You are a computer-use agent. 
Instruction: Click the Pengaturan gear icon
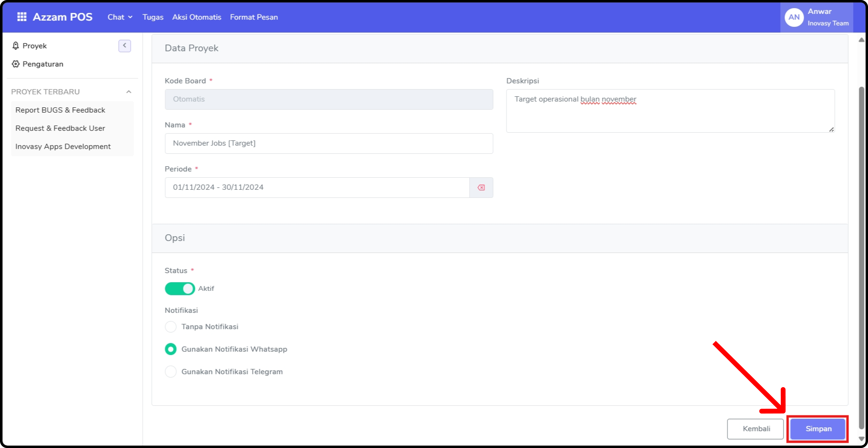(16, 64)
